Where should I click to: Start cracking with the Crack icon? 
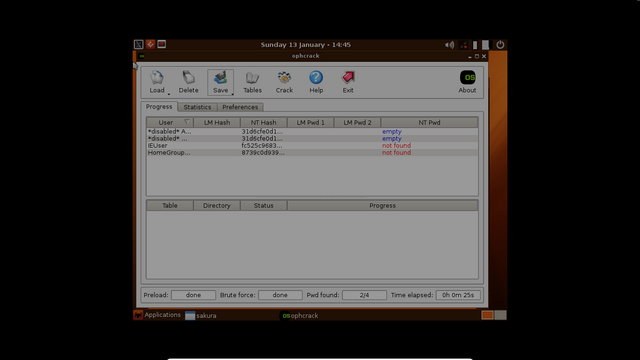point(284,82)
